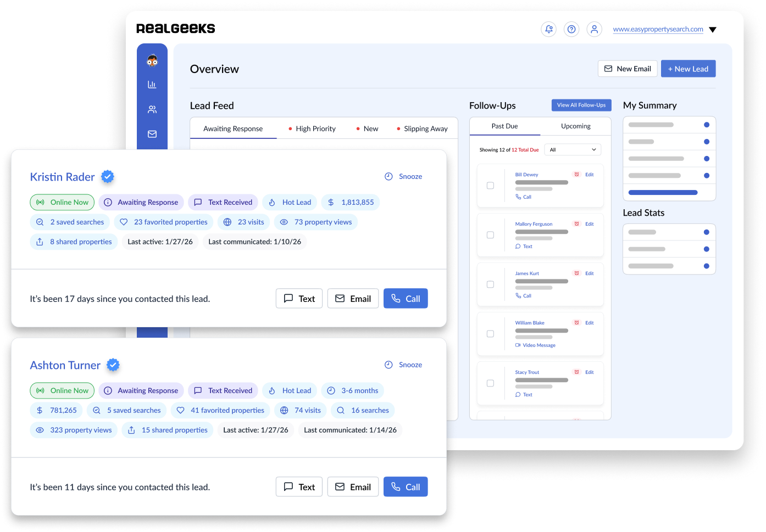The width and height of the screenshot is (766, 532).
Task: Tick the Mallory Ferguson follow-up checkbox
Action: click(x=490, y=235)
